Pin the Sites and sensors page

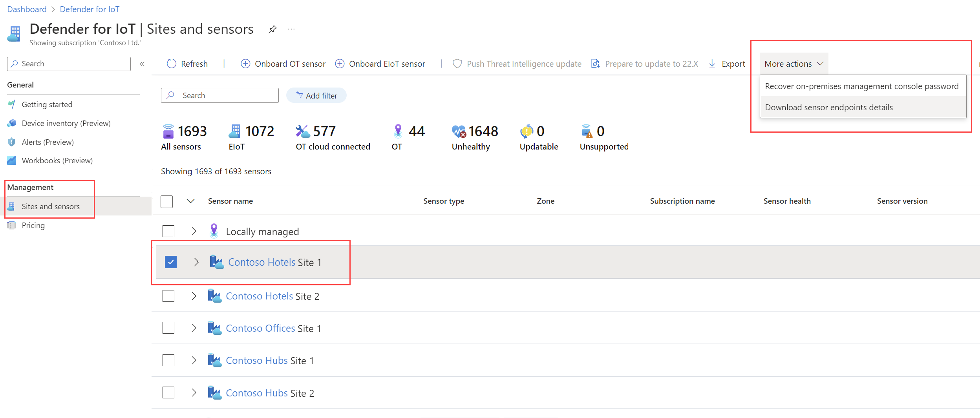click(x=272, y=29)
